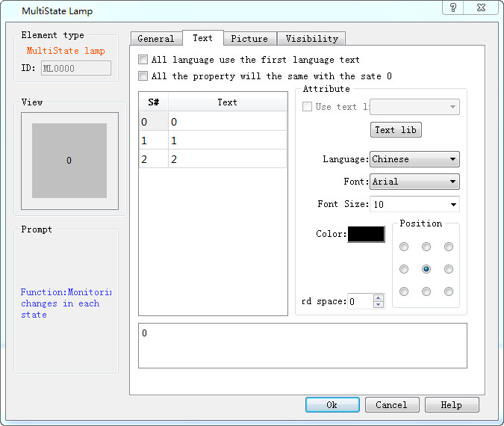Open the Font dropdown showing Arial
The width and height of the screenshot is (504, 426).
(414, 182)
